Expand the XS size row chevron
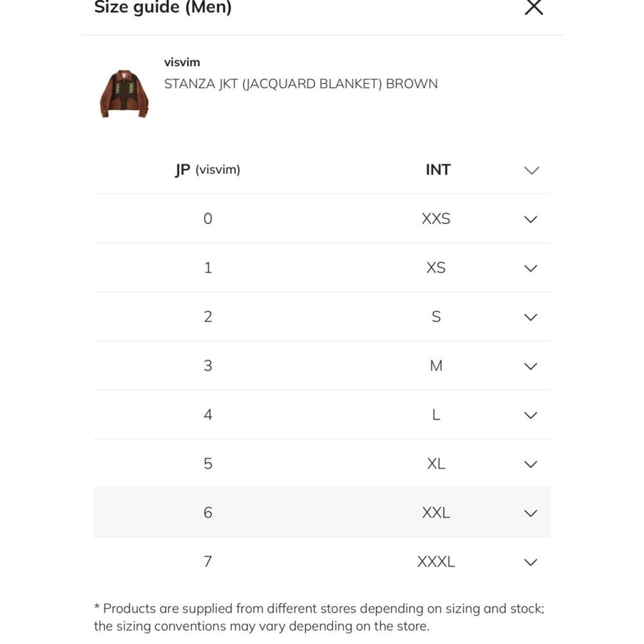 [531, 269]
